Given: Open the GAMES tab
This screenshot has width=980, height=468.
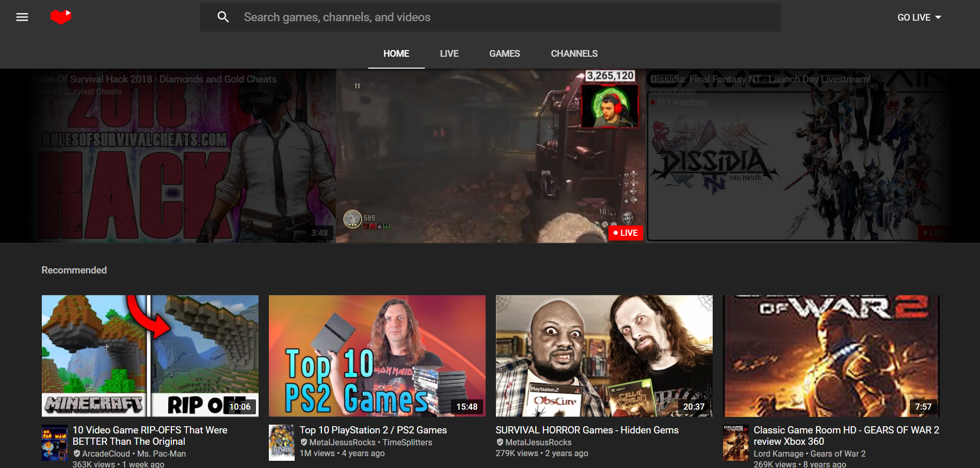Looking at the screenshot, I should tap(504, 54).
